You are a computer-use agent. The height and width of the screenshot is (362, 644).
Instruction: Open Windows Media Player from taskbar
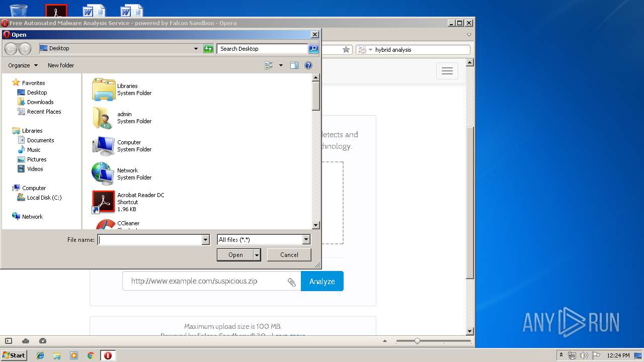pyautogui.click(x=74, y=355)
